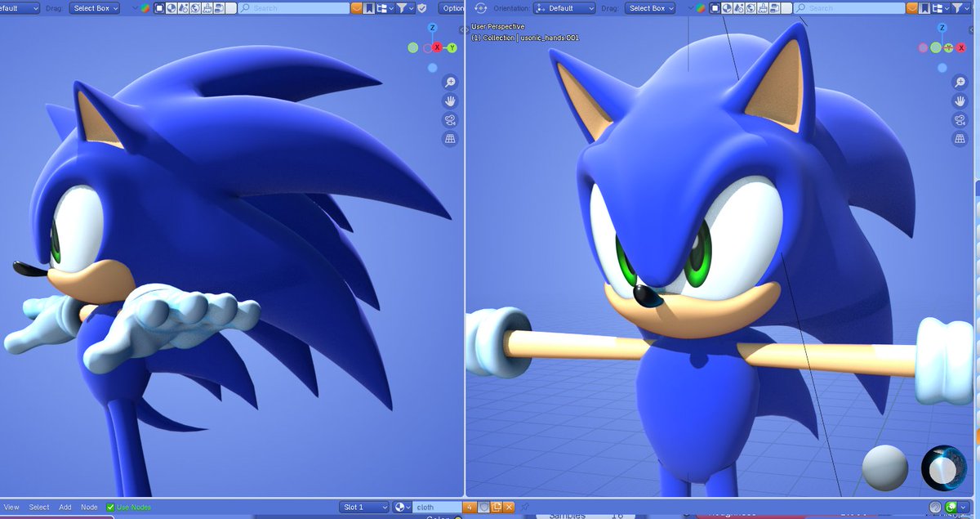Click the orange icon beside left search field
Viewport: 980px width, 519px height.
coord(357,8)
